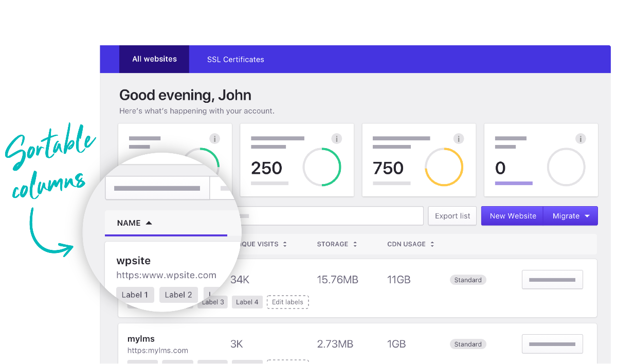Open the info icon on the 0 card
617x364 pixels.
pyautogui.click(x=580, y=139)
